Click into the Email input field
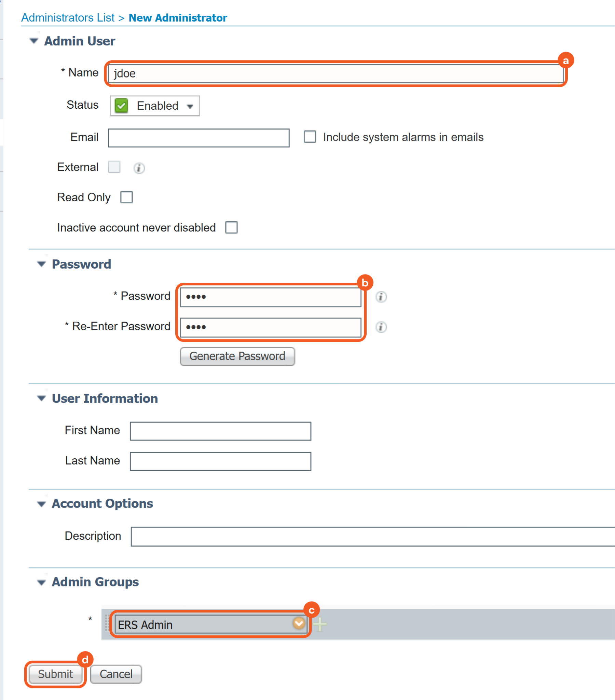The image size is (615, 700). [x=199, y=138]
